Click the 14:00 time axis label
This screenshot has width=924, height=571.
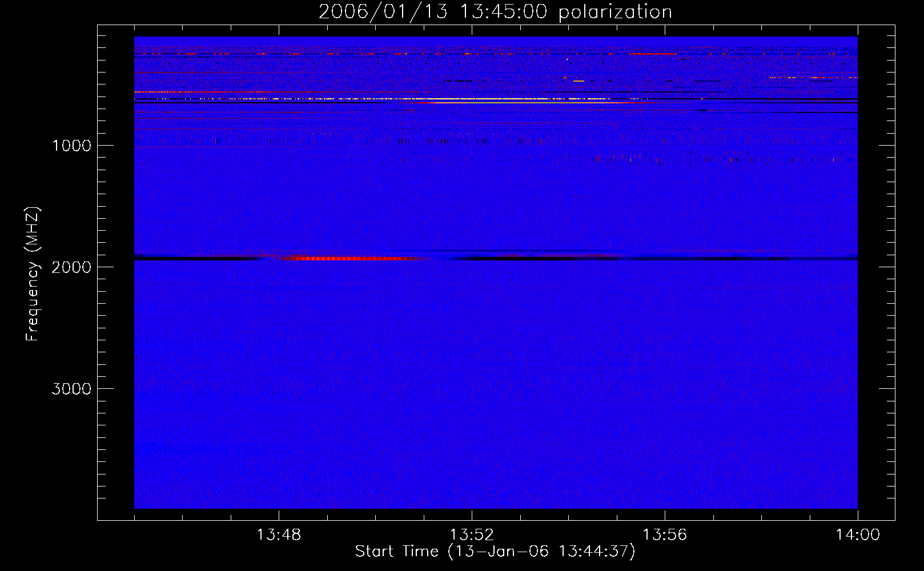click(858, 535)
